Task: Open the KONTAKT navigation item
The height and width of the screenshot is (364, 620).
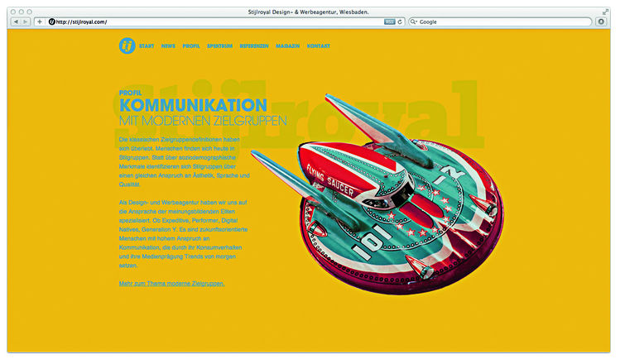Action: coord(319,46)
